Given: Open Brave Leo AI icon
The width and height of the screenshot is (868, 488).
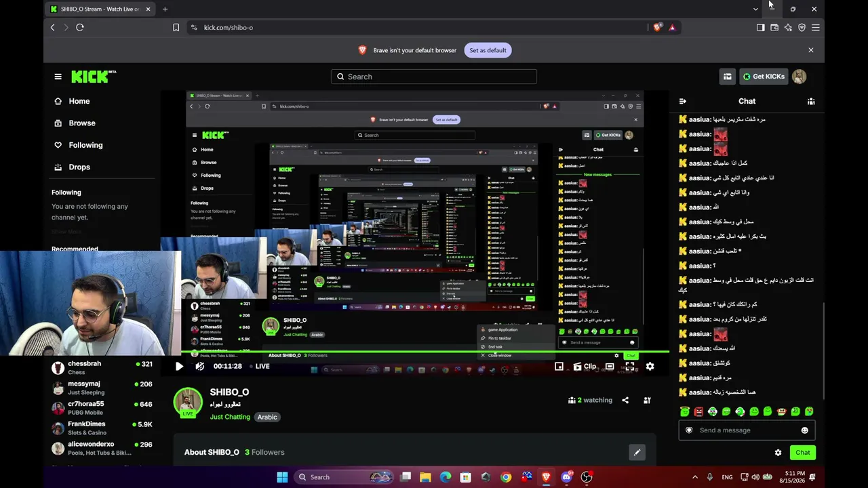Looking at the screenshot, I should (x=788, y=27).
